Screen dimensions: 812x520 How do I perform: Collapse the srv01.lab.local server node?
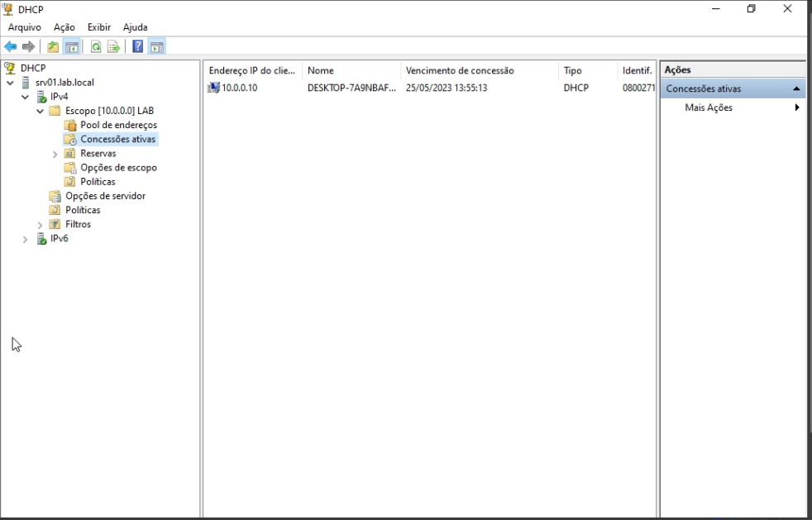11,83
